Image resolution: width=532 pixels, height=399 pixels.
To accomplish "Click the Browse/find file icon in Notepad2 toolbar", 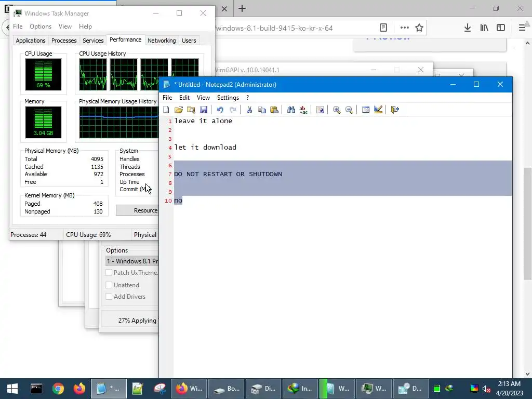I will pyautogui.click(x=191, y=110).
